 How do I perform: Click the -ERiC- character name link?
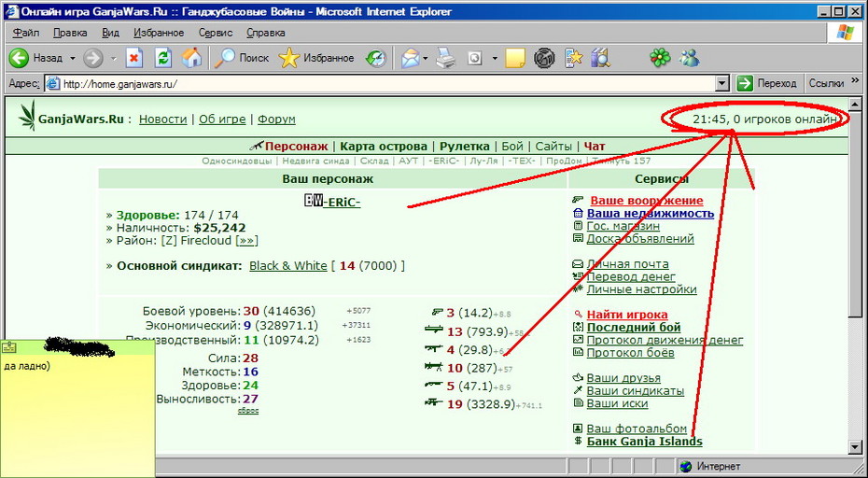point(342,203)
